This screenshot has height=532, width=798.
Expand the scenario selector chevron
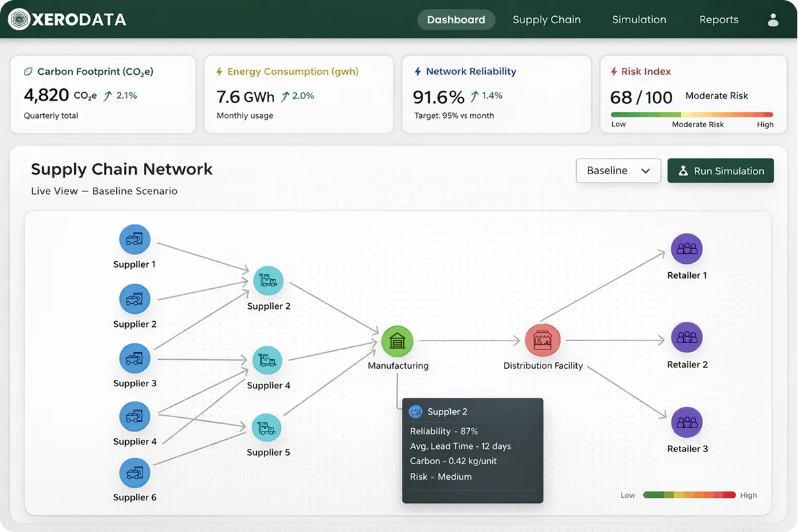click(646, 170)
